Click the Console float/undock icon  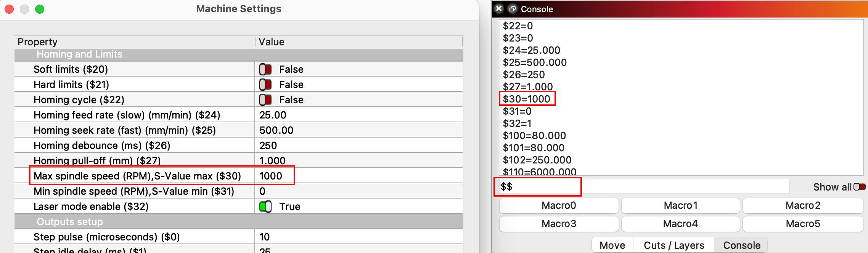pyautogui.click(x=512, y=9)
